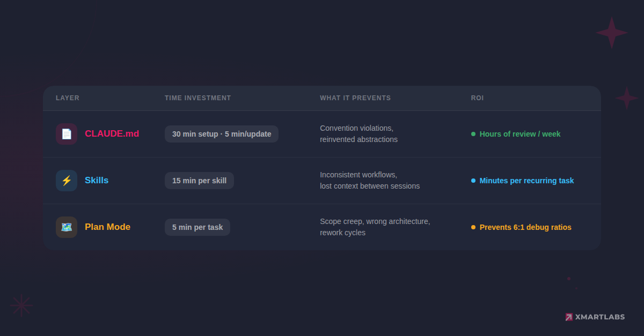Click the green dot beside Hours of review
Viewport: 644px width, 336px height.
pyautogui.click(x=473, y=134)
